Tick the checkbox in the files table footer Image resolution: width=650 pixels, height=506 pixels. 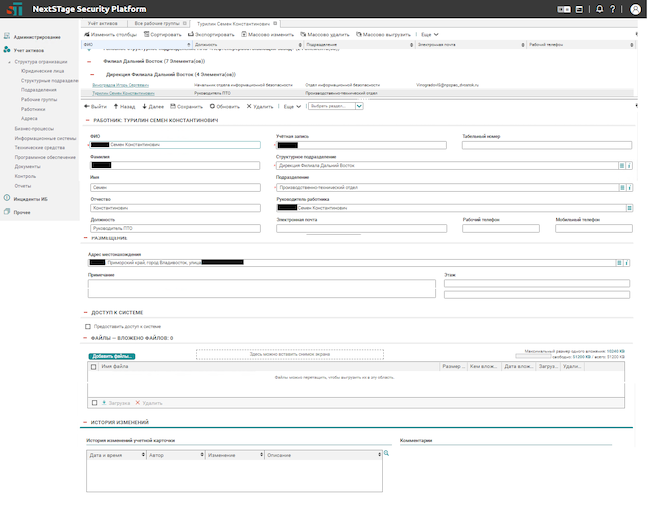tap(94, 402)
